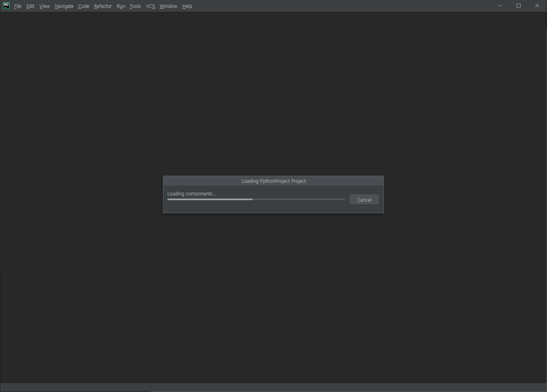
Task: Close the PyCharm window
Action: 537,6
